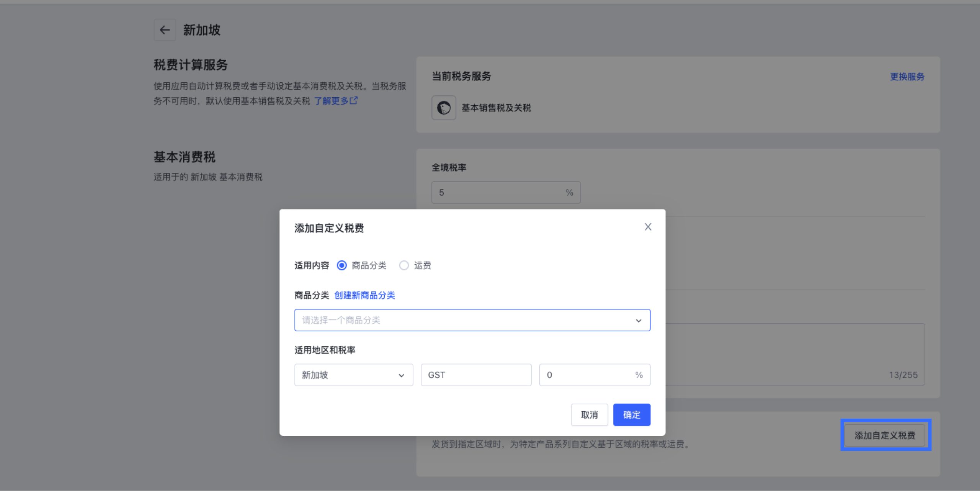
Task: Click the chevron in 商品分类 select box
Action: [x=638, y=321]
